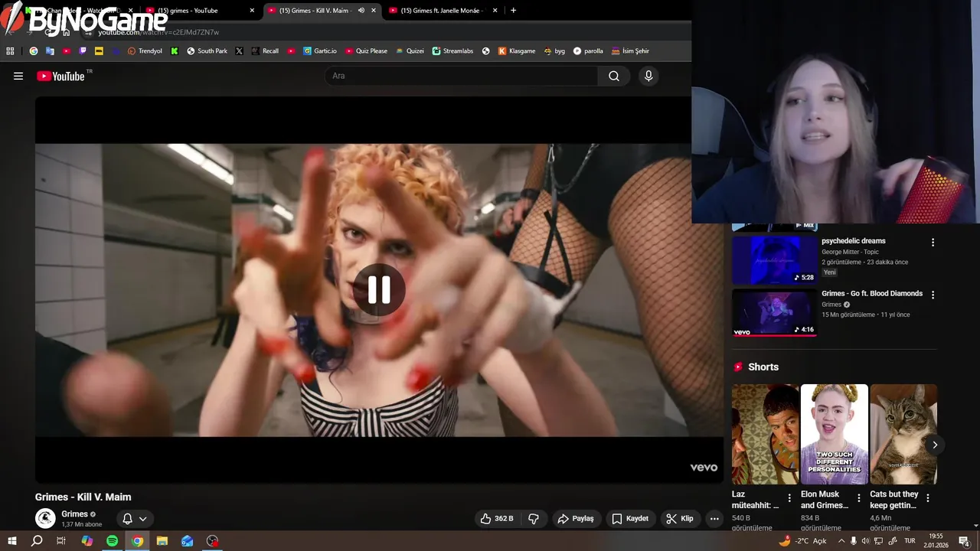The image size is (980, 551).
Task: Open the Klasgame bookmark
Action: (517, 51)
